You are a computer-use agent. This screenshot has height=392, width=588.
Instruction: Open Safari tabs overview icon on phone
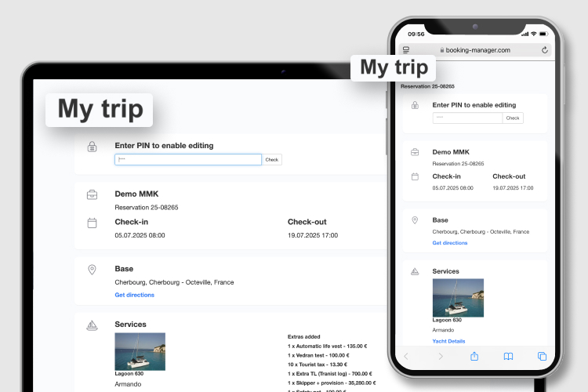click(542, 356)
